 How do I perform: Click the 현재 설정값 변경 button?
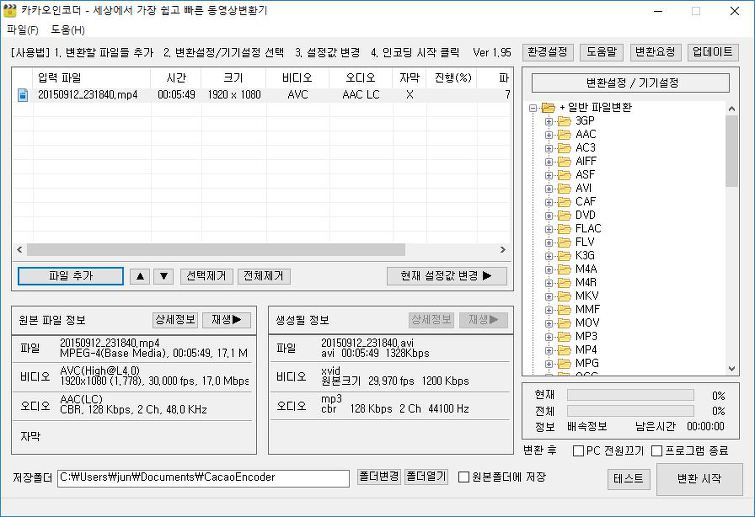click(446, 276)
